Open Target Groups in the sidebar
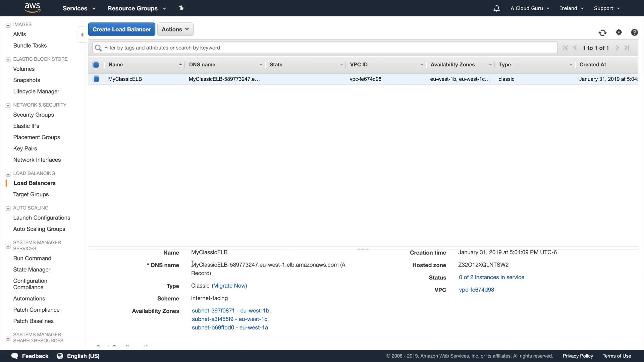 31,194
